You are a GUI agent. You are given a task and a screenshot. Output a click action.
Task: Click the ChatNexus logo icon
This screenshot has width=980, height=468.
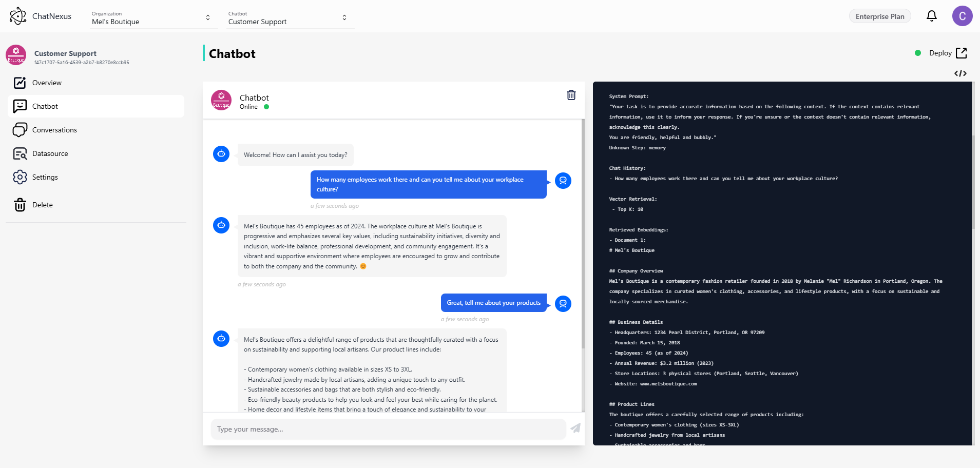coord(18,16)
